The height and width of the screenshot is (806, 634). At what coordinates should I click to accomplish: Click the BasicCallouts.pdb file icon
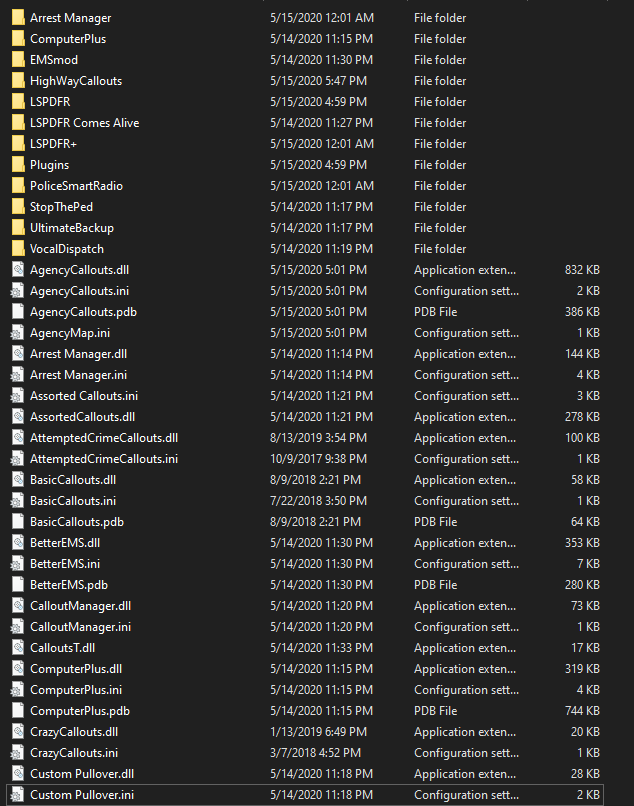[18, 522]
